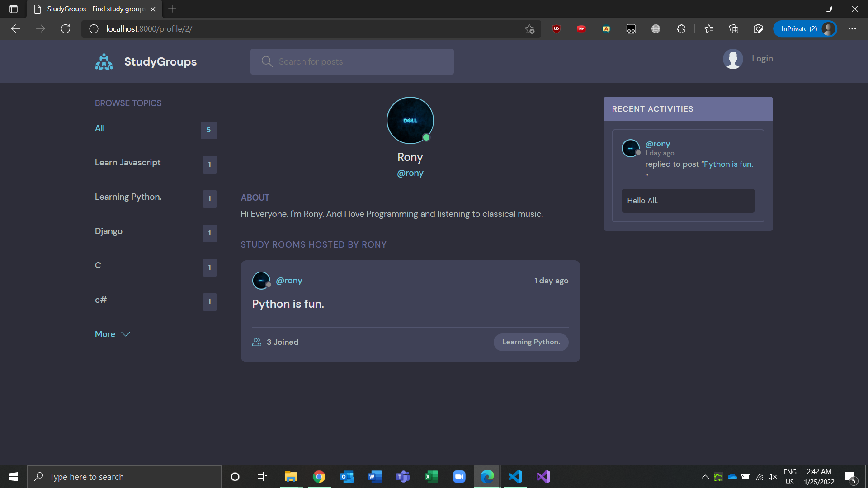Click the StudyGroups logo icon

pos(104,62)
